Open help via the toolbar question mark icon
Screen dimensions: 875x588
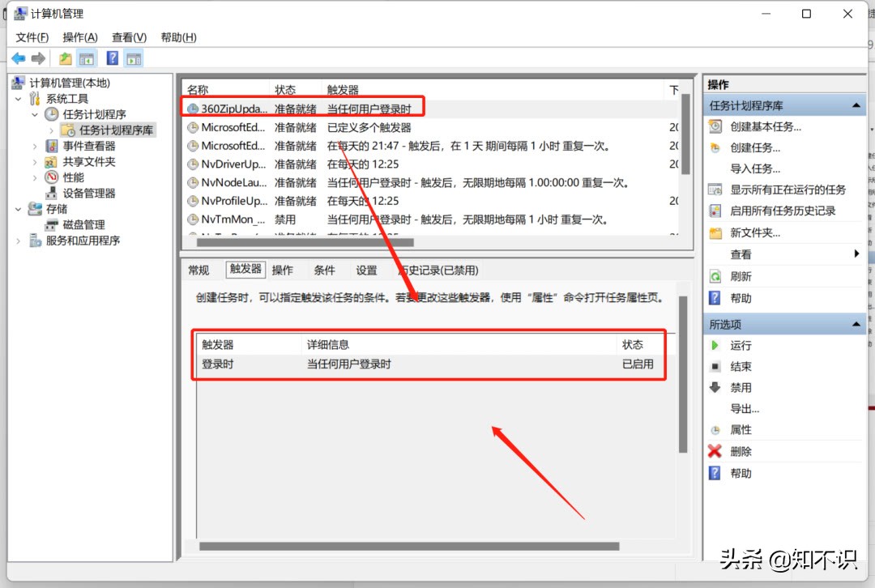point(112,58)
